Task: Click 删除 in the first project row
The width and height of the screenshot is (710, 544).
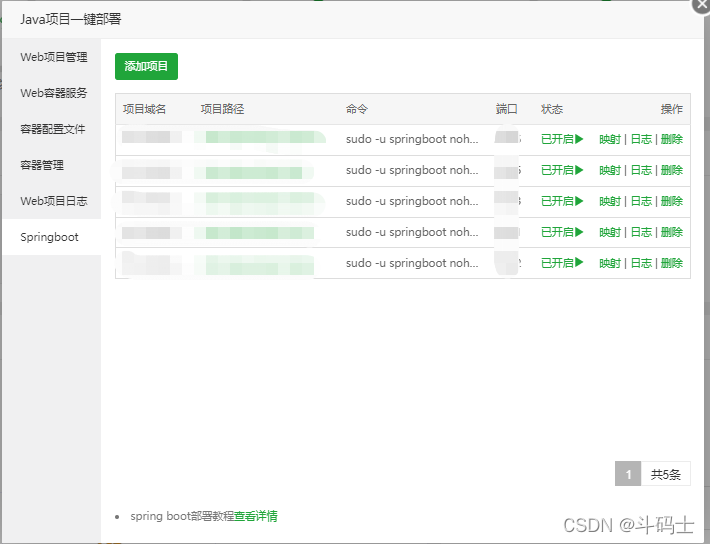Action: [x=672, y=139]
